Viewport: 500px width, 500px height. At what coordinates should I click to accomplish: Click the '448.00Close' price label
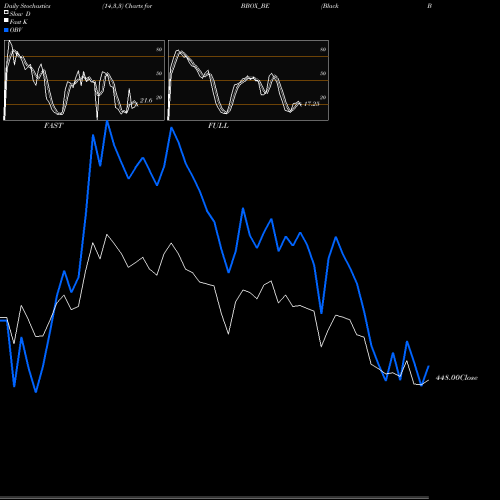point(457,377)
